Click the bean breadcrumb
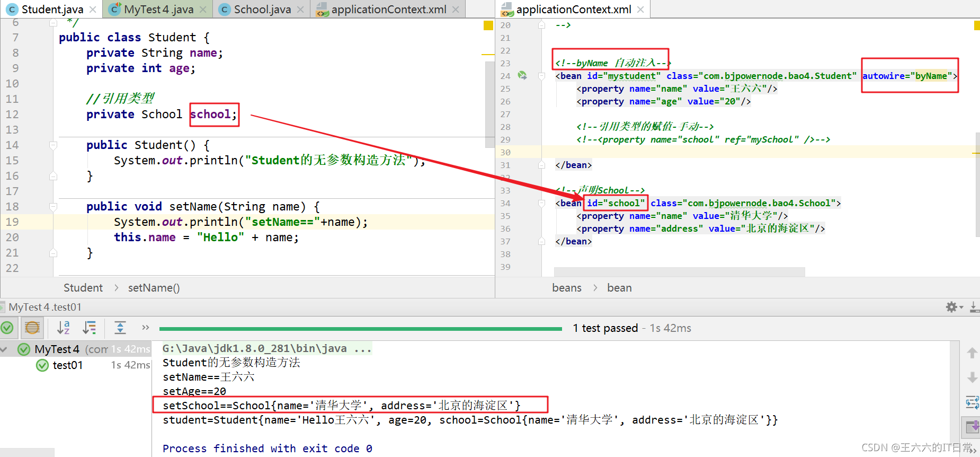The height and width of the screenshot is (457, 980). click(x=619, y=288)
